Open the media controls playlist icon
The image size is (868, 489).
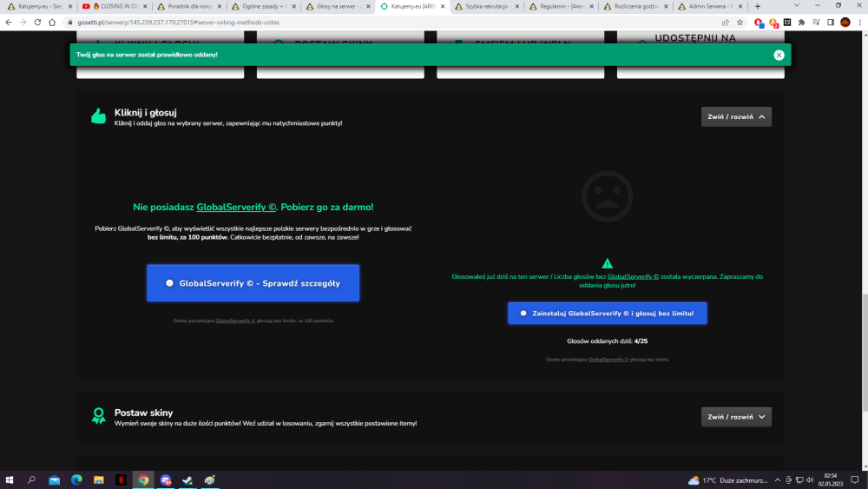(816, 23)
